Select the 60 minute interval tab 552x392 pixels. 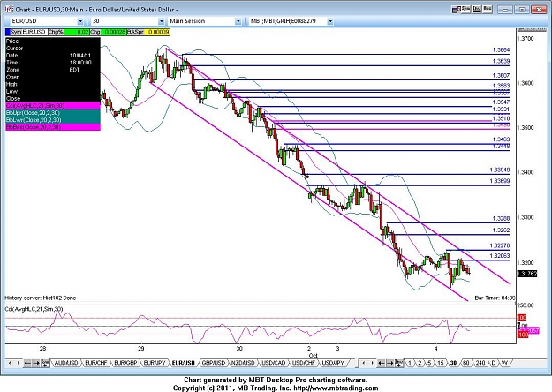465,363
